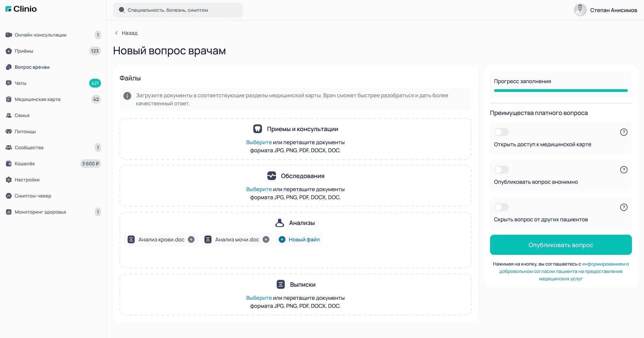Click the info icon in Файлы notice
Screen dimensions: 644x338
coord(127,96)
